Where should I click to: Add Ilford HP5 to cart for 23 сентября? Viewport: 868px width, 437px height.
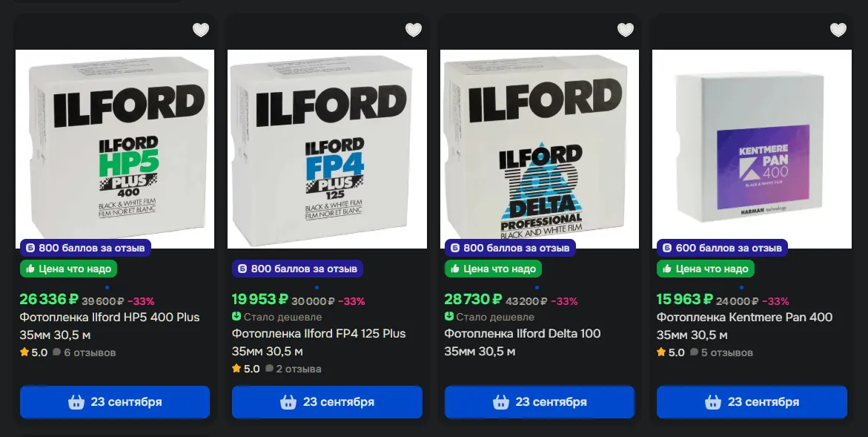(x=115, y=402)
